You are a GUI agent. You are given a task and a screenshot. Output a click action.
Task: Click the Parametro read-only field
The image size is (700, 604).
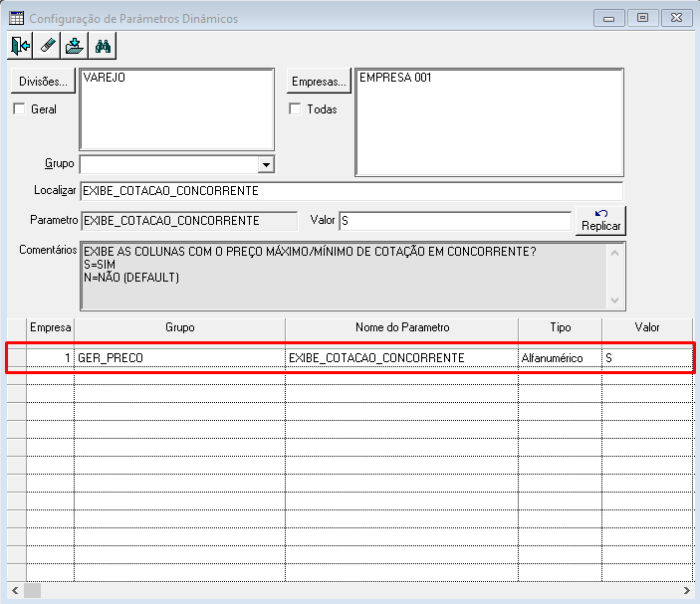click(x=189, y=221)
